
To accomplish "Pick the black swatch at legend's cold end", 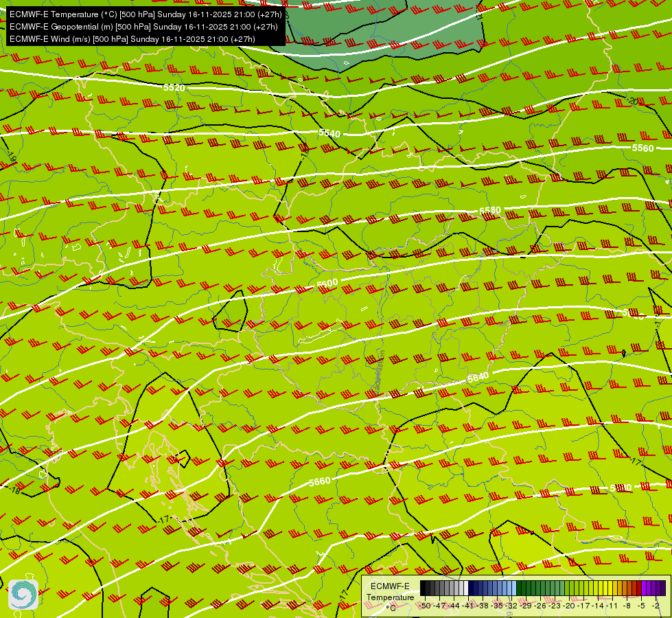I will click(423, 588).
